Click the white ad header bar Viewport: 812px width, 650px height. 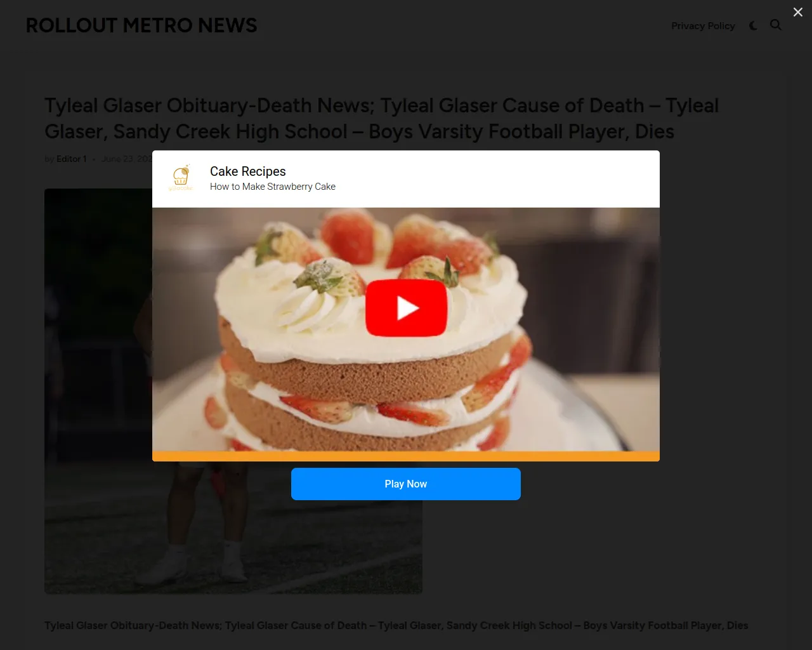coord(406,179)
